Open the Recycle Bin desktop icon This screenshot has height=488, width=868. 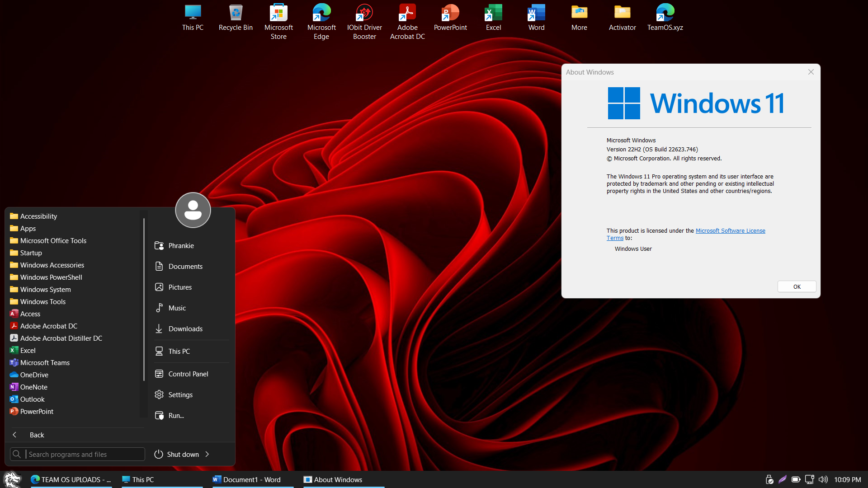coord(236,18)
